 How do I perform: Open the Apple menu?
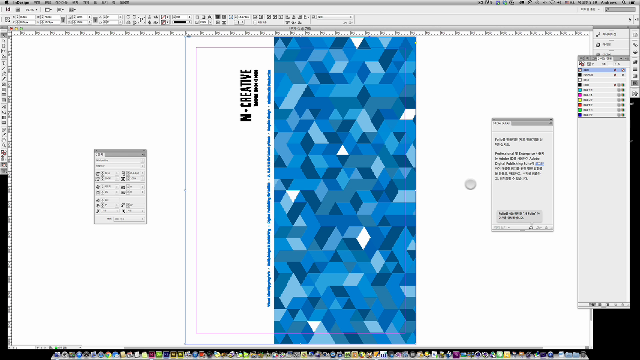pos(6,2)
